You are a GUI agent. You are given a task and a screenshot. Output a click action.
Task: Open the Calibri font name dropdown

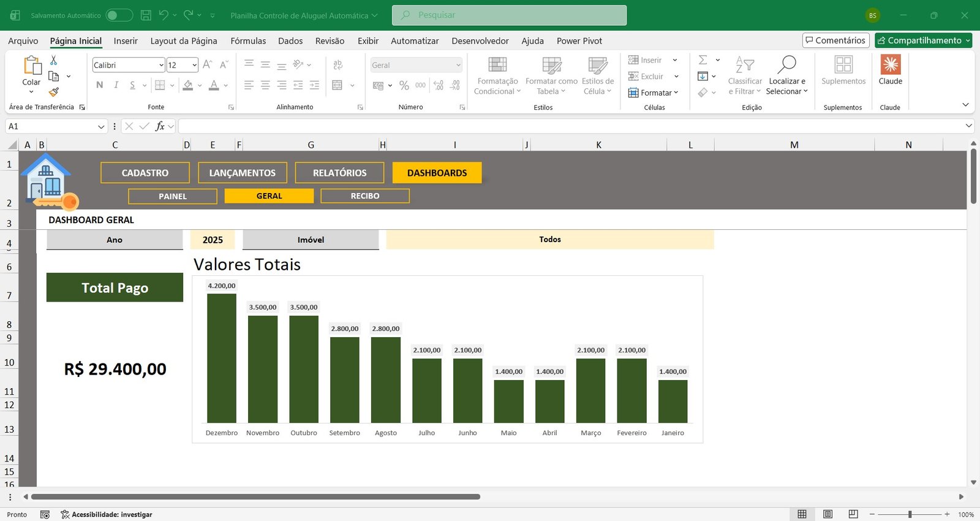(161, 65)
